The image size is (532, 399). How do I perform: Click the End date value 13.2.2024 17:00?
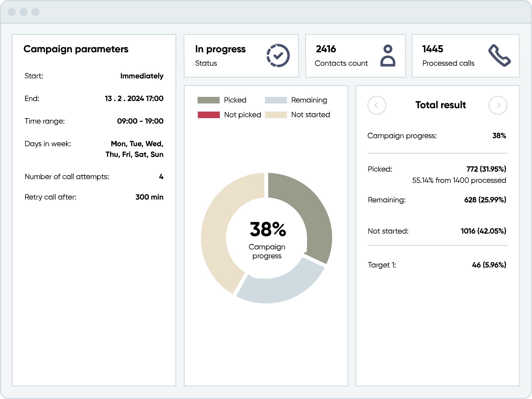tap(134, 99)
